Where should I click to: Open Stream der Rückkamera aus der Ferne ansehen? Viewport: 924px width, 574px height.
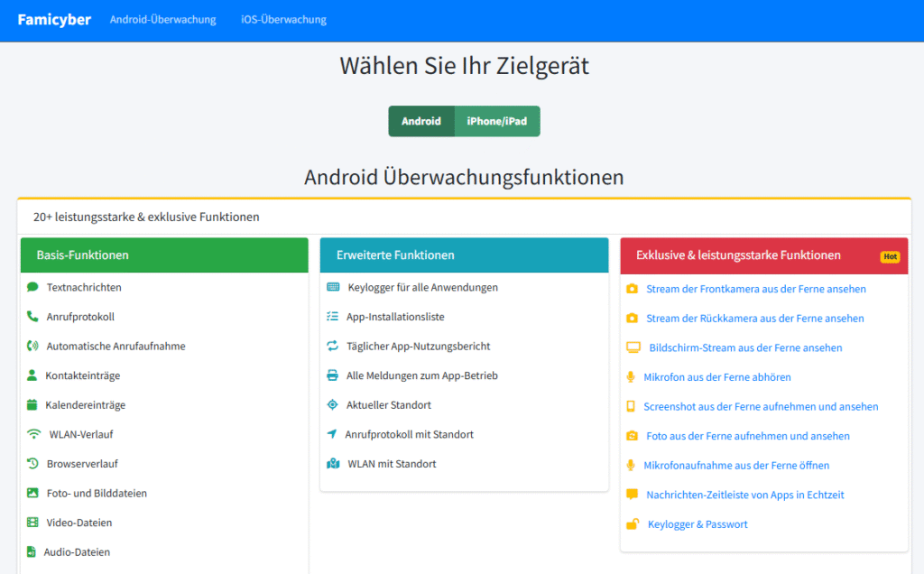point(755,319)
